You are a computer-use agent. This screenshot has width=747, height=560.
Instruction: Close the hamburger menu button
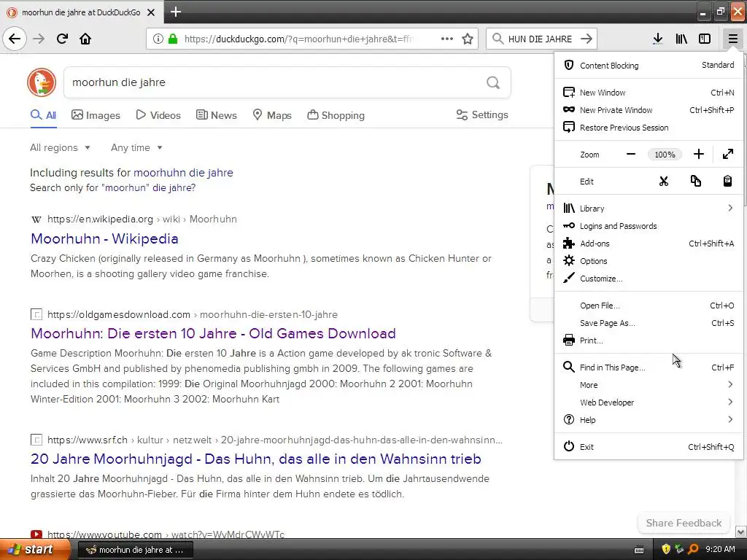tap(732, 39)
